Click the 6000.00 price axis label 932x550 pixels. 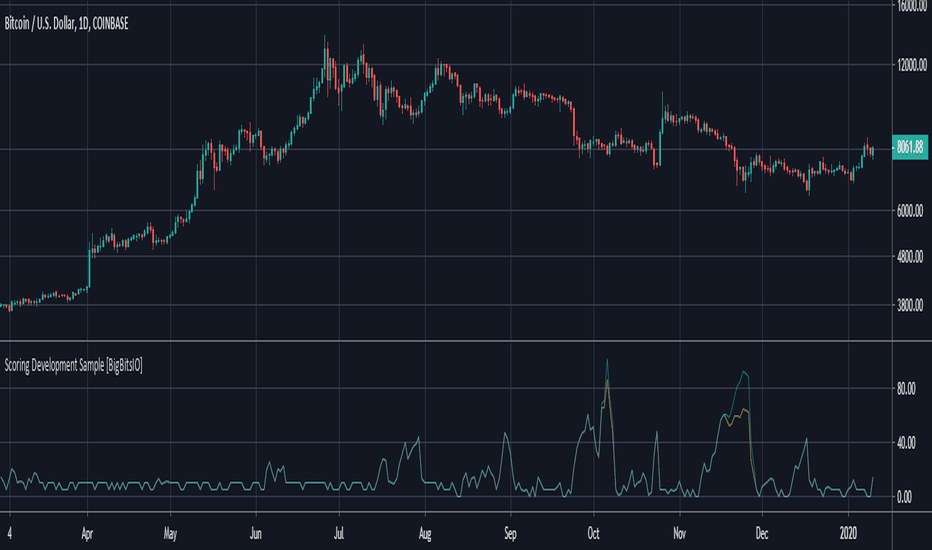[910, 210]
